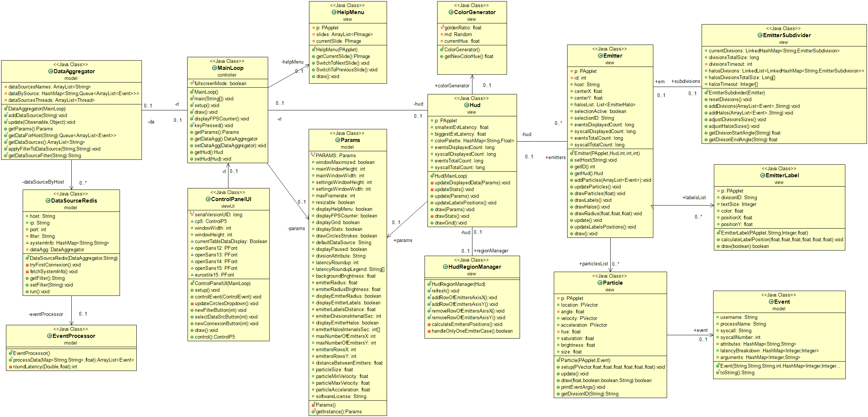Click the class icon beside the Params title
The height and width of the screenshot is (417, 868).
point(338,140)
